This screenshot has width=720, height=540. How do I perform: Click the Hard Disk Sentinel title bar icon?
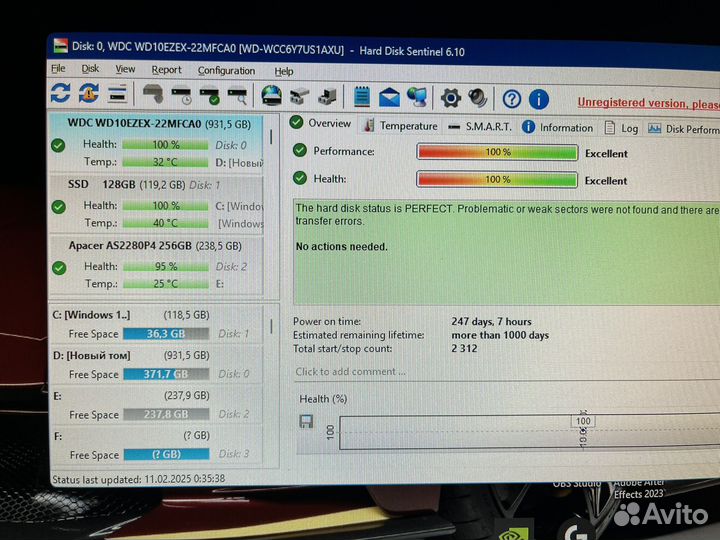61,46
